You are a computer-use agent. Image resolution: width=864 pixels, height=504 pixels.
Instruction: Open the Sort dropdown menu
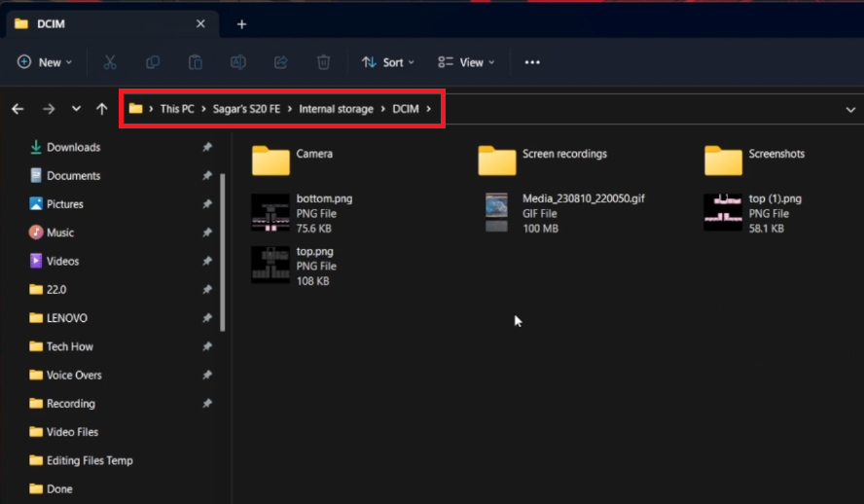coord(388,62)
